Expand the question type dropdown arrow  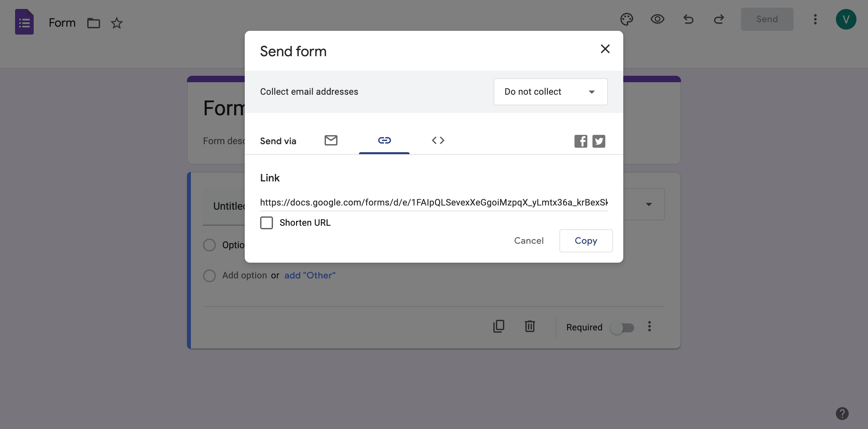point(649,204)
